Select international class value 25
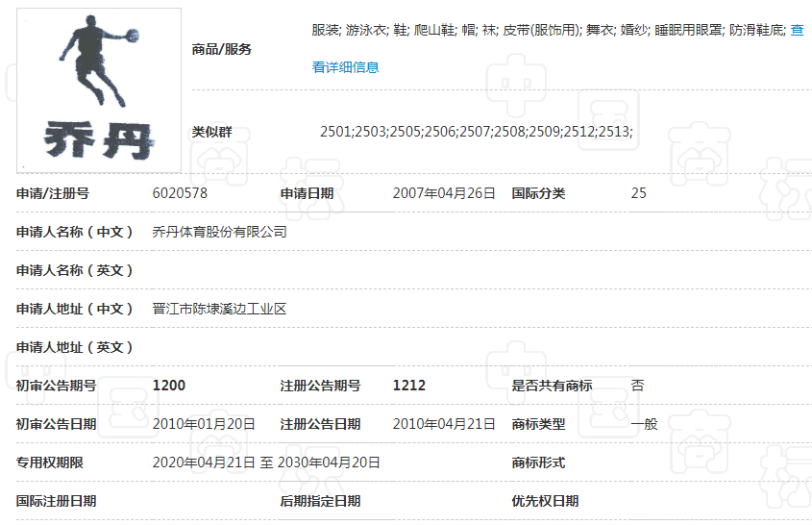 638,193
